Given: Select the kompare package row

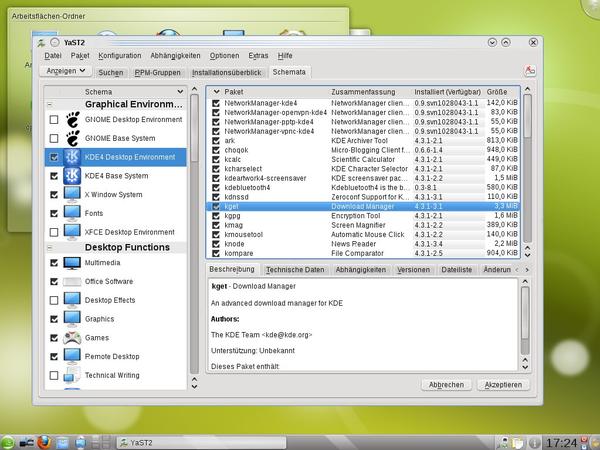Looking at the screenshot, I should coord(363,253).
